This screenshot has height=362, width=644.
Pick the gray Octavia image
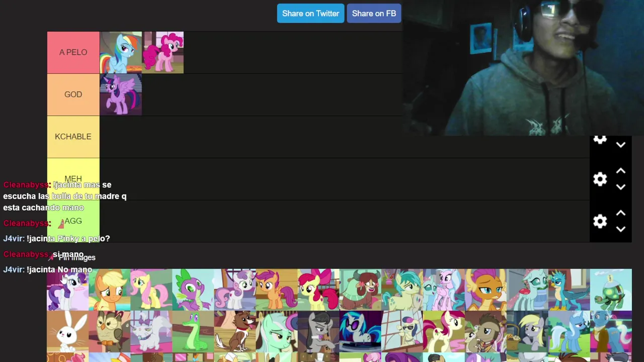(318, 331)
